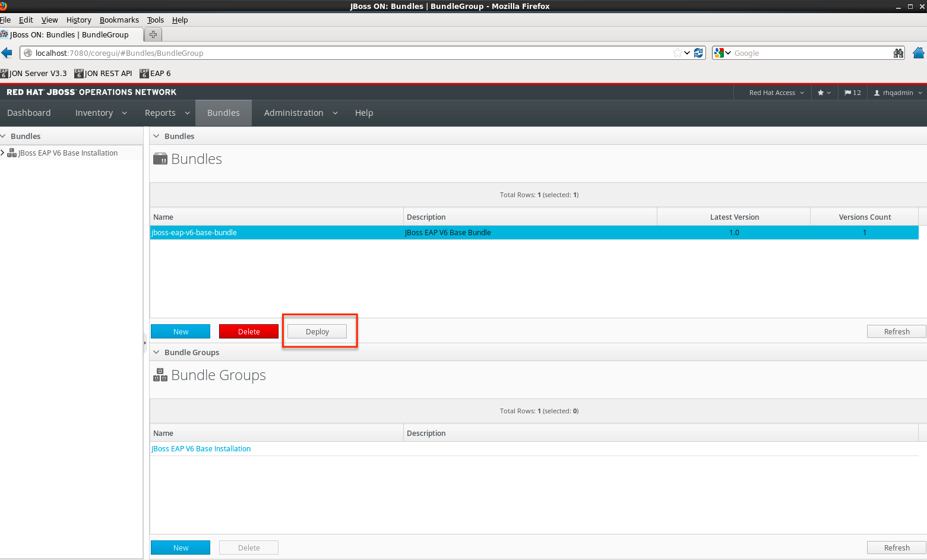Screen dimensions: 927x560
Task: Reload page using refresh icon in address bar
Action: coord(698,53)
